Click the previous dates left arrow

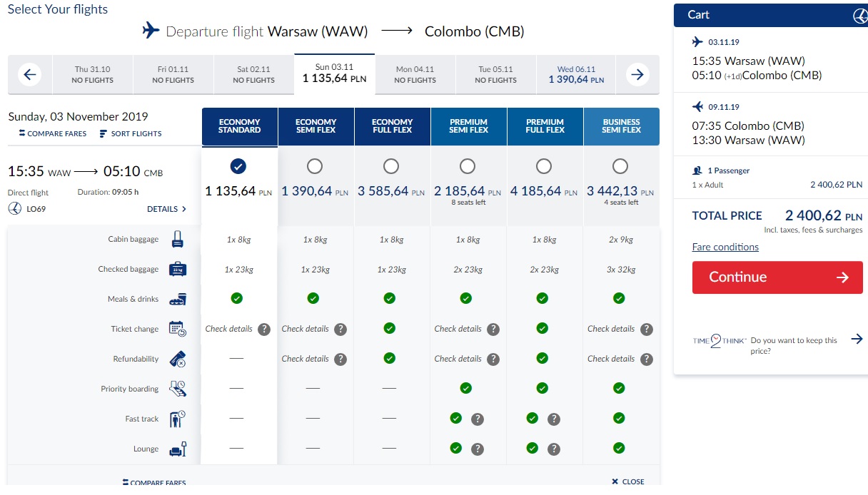pos(30,74)
